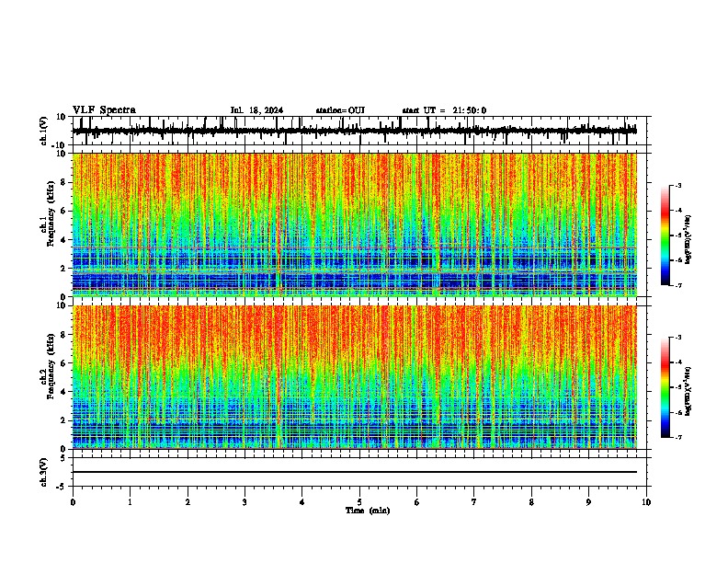Click ch.2 color bar units label log(PSD)
Viewport: 728px width, 563px height.
click(x=688, y=391)
